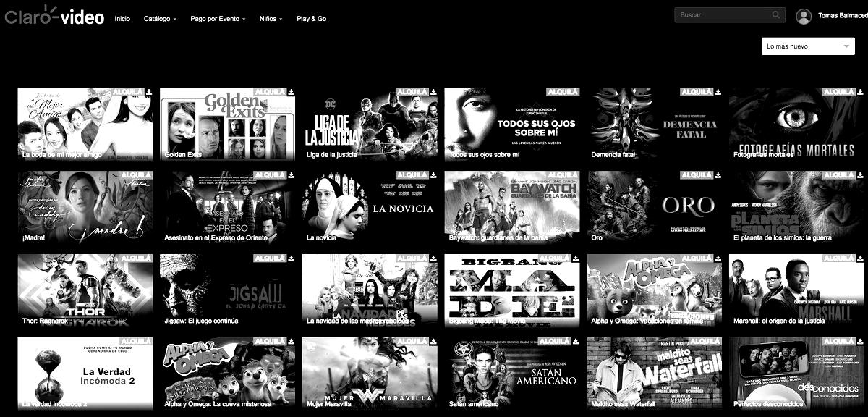868x417 pixels.
Task: Click download icon on Satán americano
Action: point(575,342)
